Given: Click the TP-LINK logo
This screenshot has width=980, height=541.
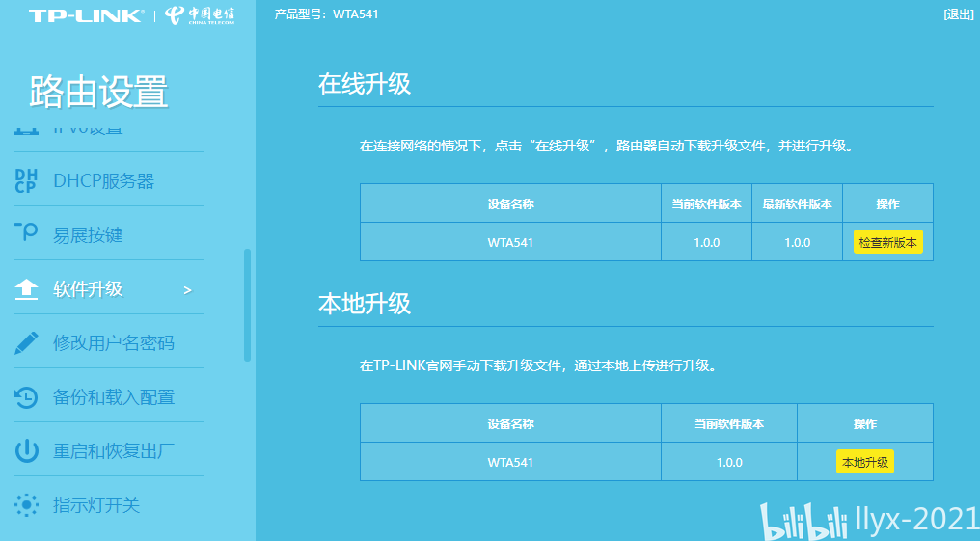Looking at the screenshot, I should (x=86, y=15).
